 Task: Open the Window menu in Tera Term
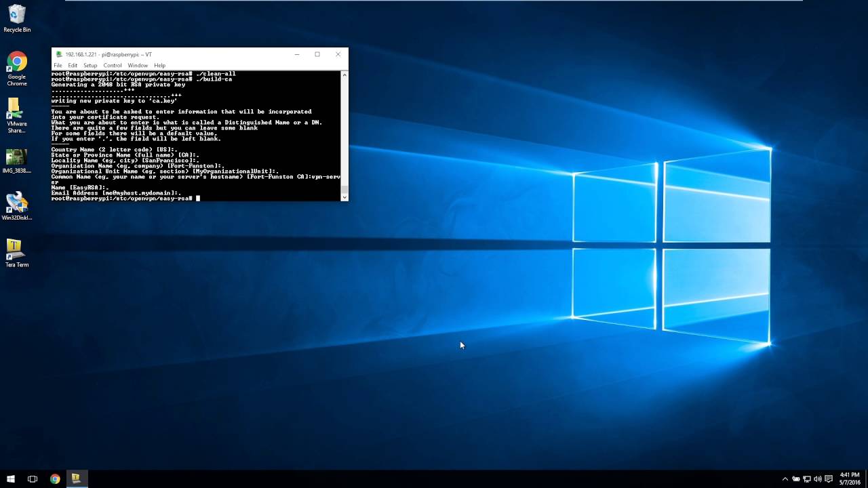tap(138, 66)
